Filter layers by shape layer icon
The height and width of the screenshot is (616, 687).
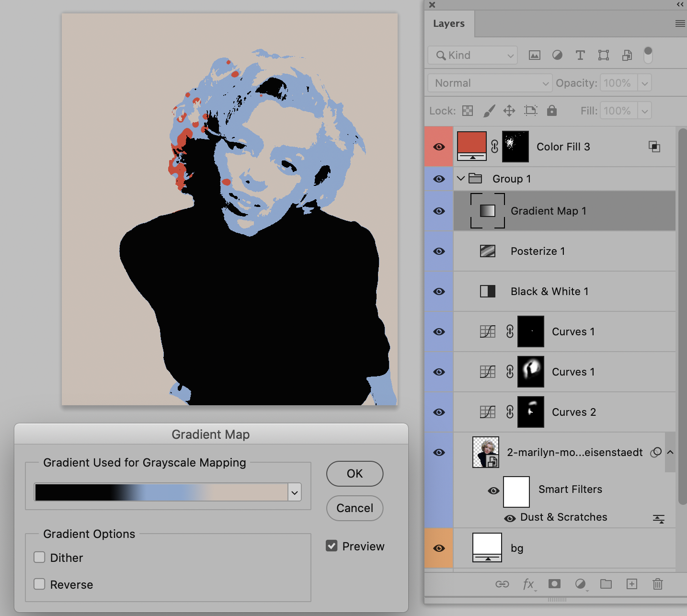coord(604,55)
